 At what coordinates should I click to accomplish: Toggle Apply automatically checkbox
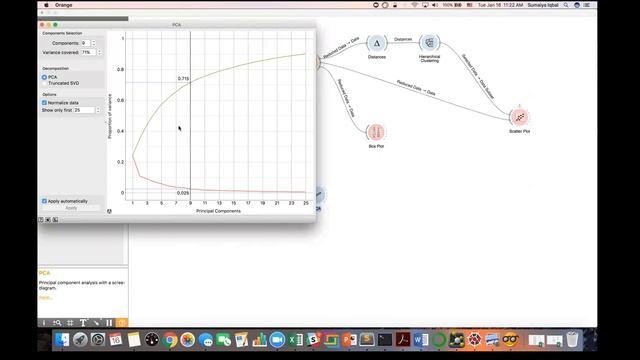(44, 201)
